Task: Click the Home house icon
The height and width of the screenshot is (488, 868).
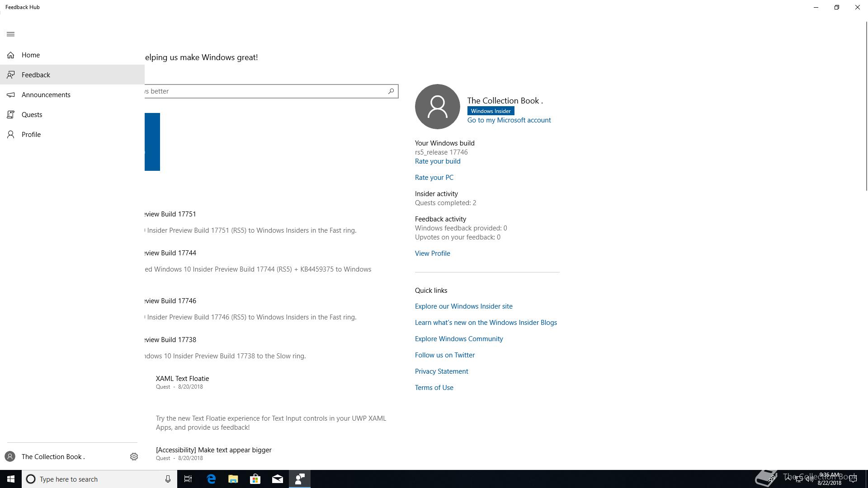Action: click(11, 55)
